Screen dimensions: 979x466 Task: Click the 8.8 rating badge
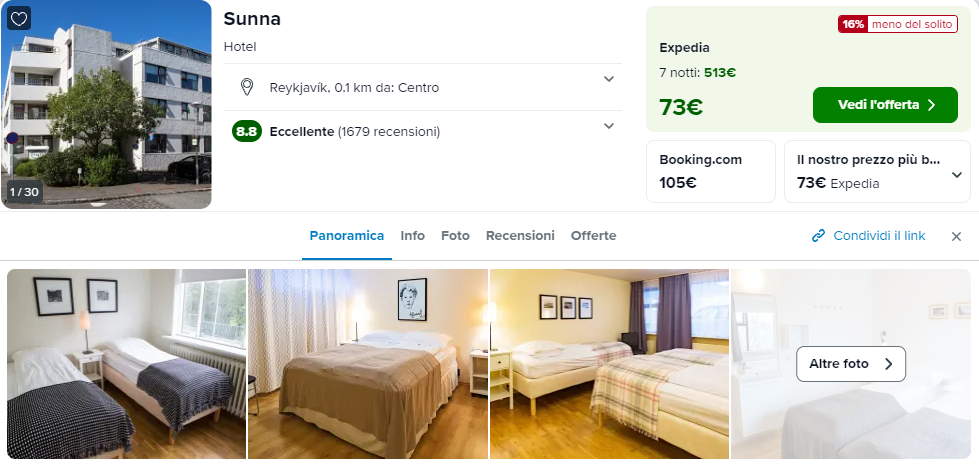[x=247, y=132]
